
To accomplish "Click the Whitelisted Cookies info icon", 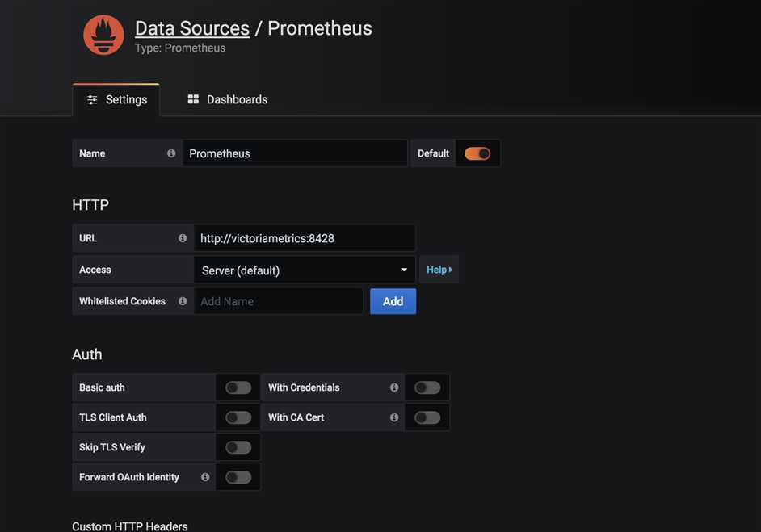I will (x=183, y=301).
